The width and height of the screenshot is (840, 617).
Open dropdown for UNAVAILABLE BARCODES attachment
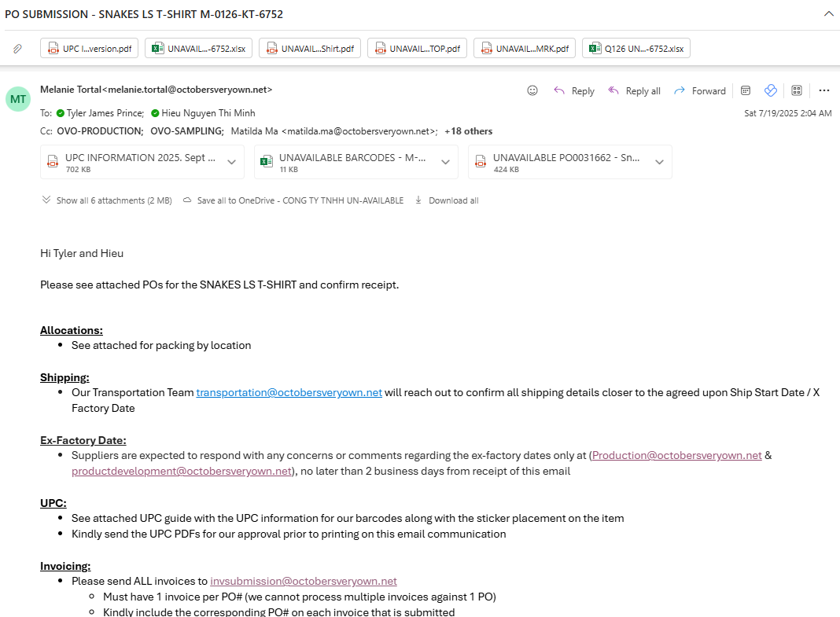(445, 163)
